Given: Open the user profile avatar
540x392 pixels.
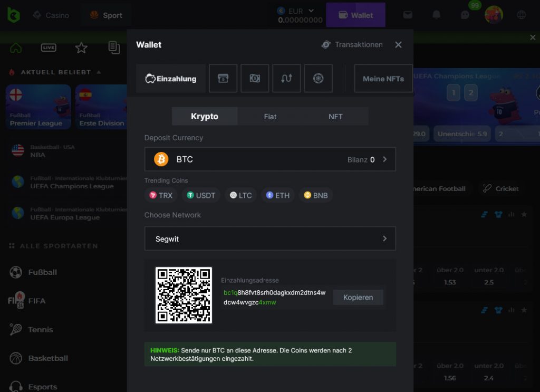Looking at the screenshot, I should [494, 15].
